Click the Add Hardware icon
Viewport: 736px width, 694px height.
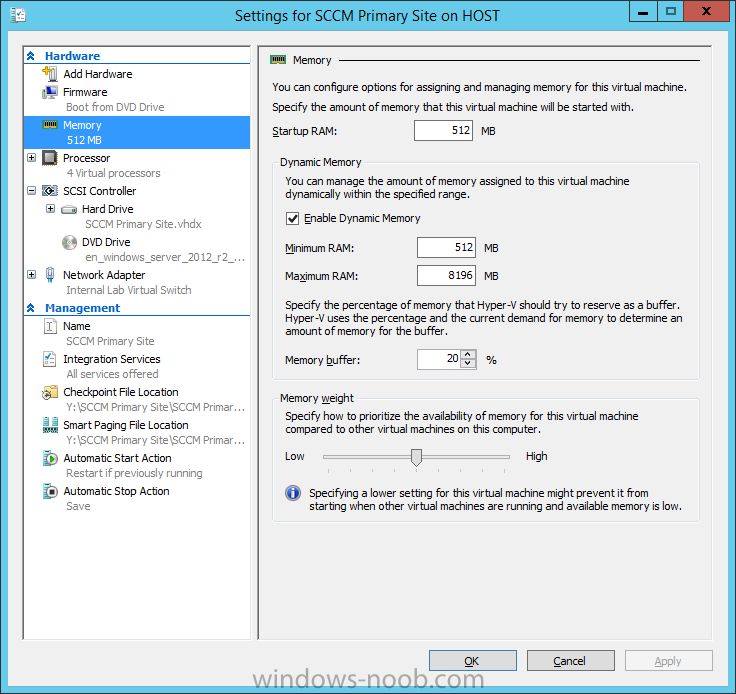pos(50,74)
